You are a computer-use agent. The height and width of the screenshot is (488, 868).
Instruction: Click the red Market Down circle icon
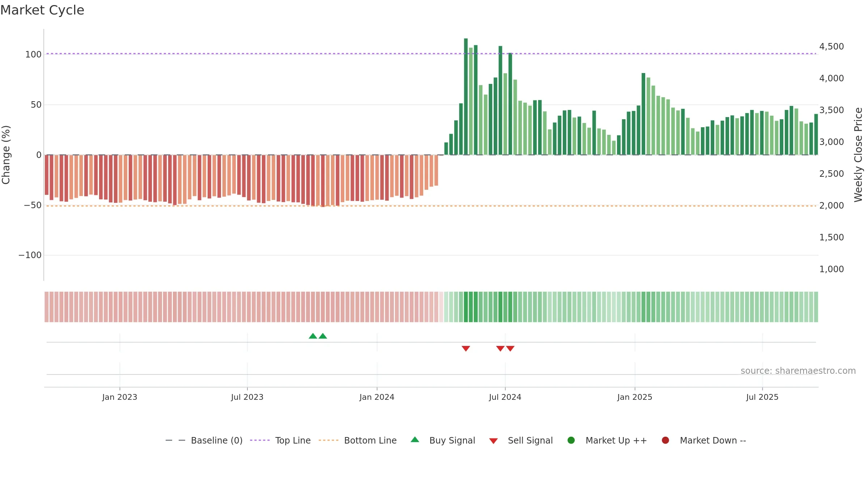coord(665,440)
